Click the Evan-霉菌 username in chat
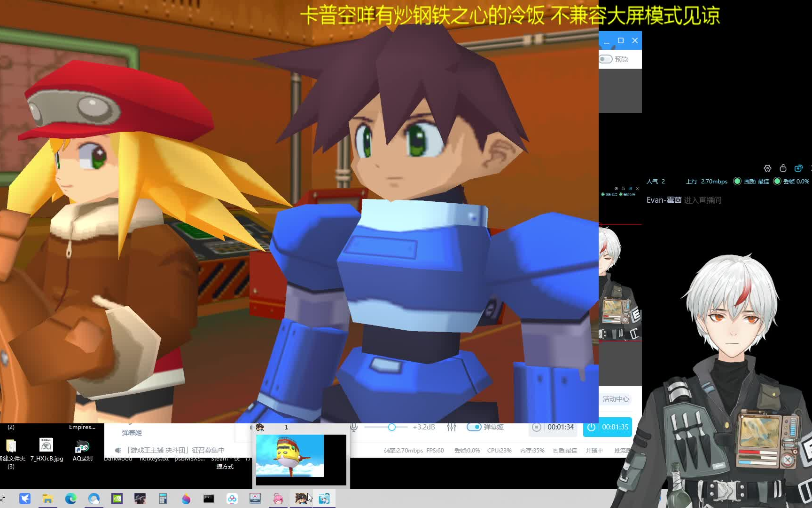Viewport: 812px width, 508px height. pyautogui.click(x=664, y=200)
